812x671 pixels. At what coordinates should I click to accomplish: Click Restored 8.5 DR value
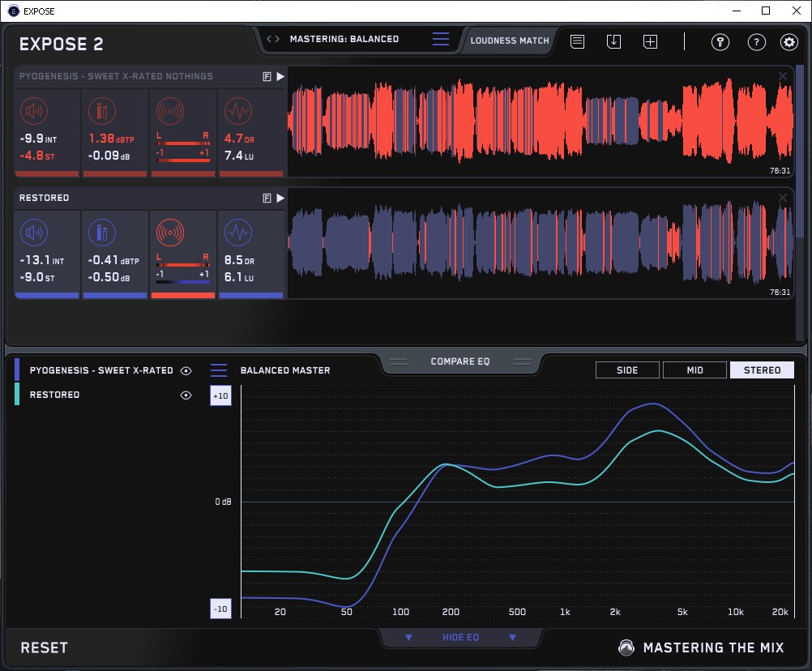pyautogui.click(x=239, y=260)
